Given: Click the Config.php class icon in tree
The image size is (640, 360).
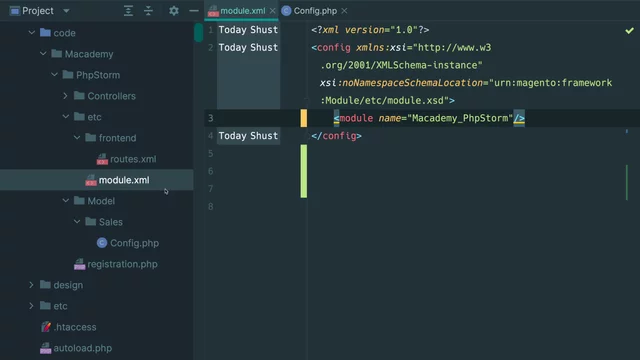Looking at the screenshot, I should 102,243.
